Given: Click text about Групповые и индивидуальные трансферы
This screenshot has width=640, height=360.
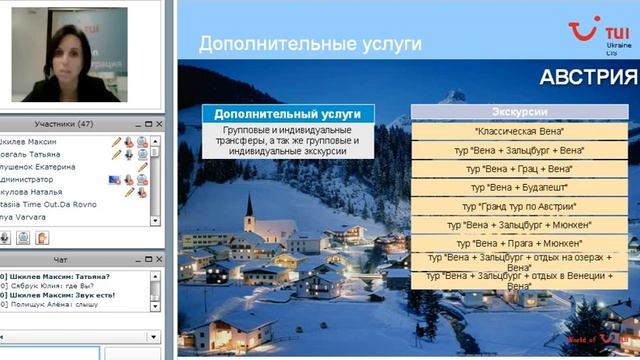Looking at the screenshot, I should pos(288,141).
